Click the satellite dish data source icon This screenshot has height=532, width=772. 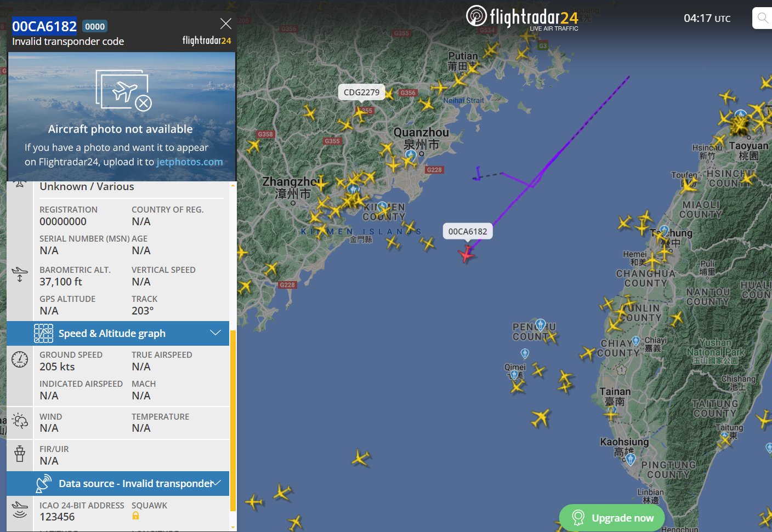pos(43,484)
